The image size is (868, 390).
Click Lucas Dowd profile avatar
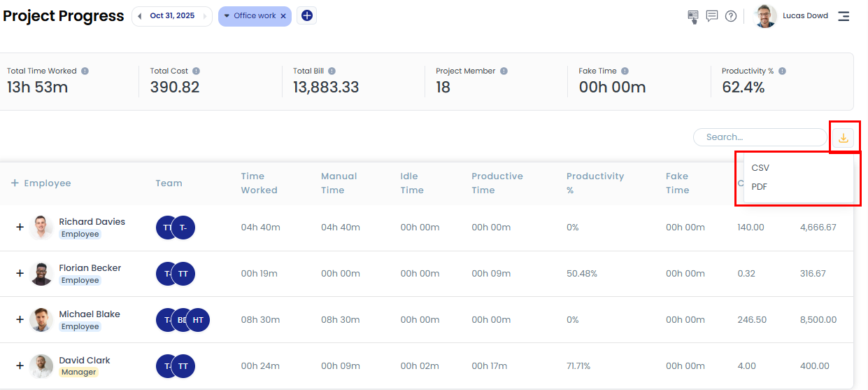765,16
